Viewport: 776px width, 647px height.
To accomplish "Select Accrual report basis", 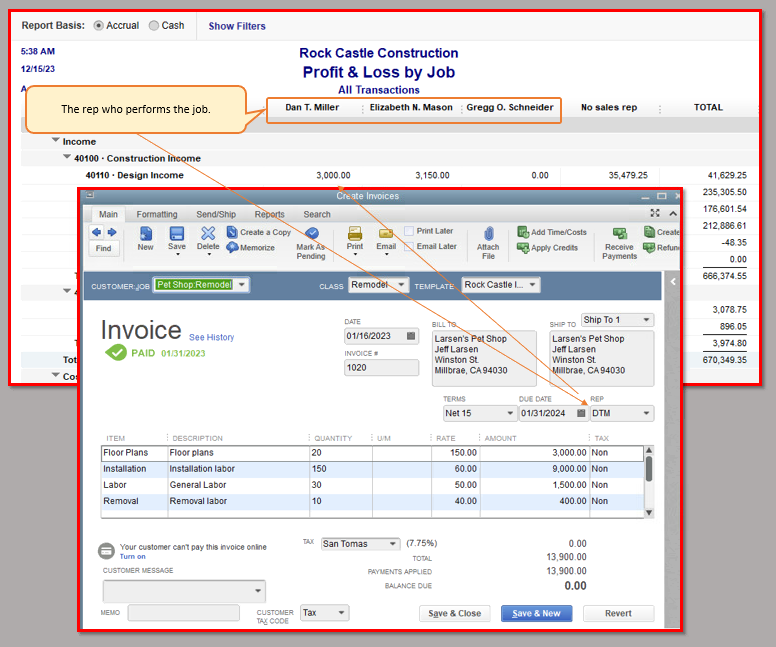I will [98, 25].
